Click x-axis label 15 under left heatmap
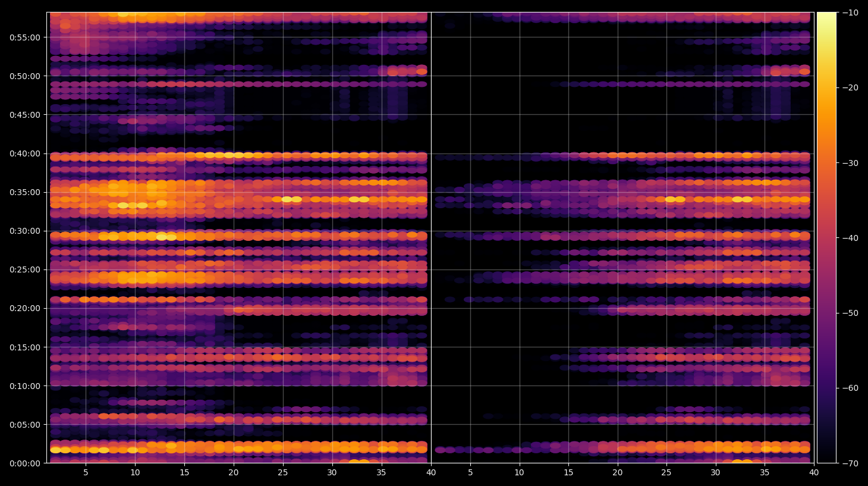This screenshot has width=868, height=486. tap(184, 473)
